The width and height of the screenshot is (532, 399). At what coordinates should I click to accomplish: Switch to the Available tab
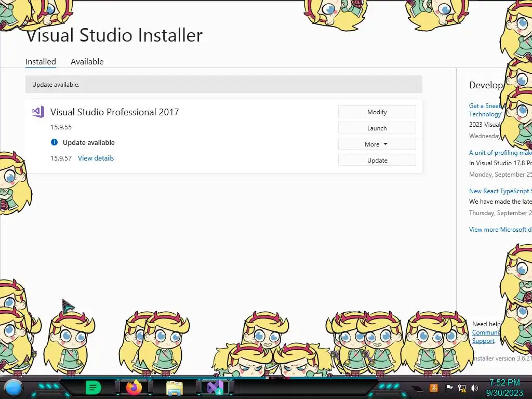pos(87,62)
